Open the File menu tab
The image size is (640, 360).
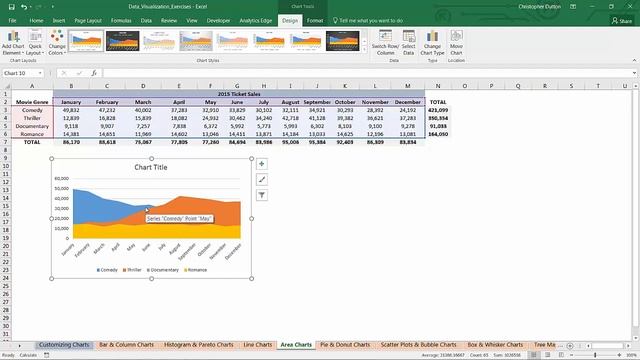[13, 20]
